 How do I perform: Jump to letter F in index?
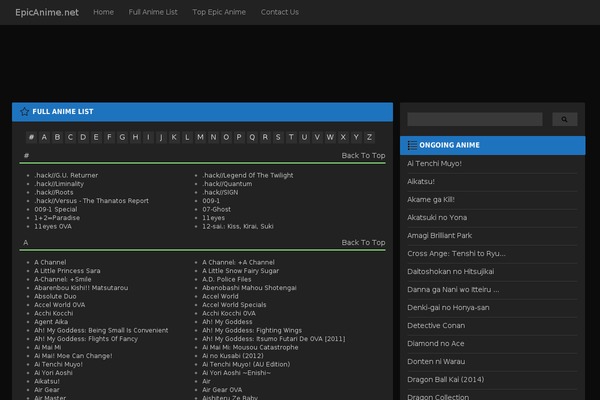click(109, 137)
